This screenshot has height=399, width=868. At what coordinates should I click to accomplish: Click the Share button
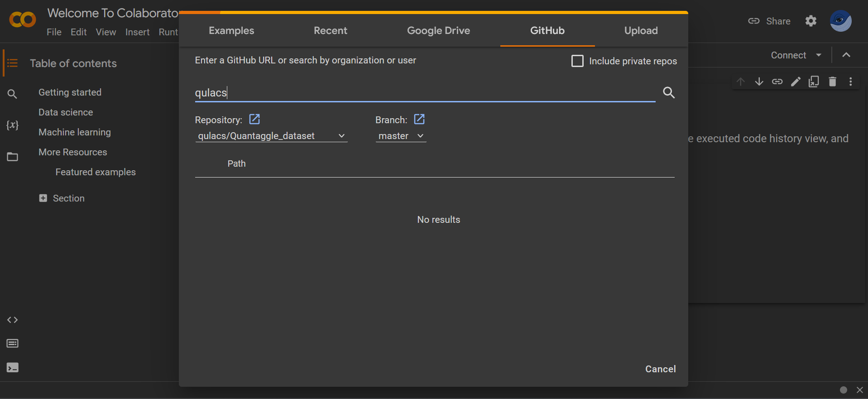coord(769,21)
